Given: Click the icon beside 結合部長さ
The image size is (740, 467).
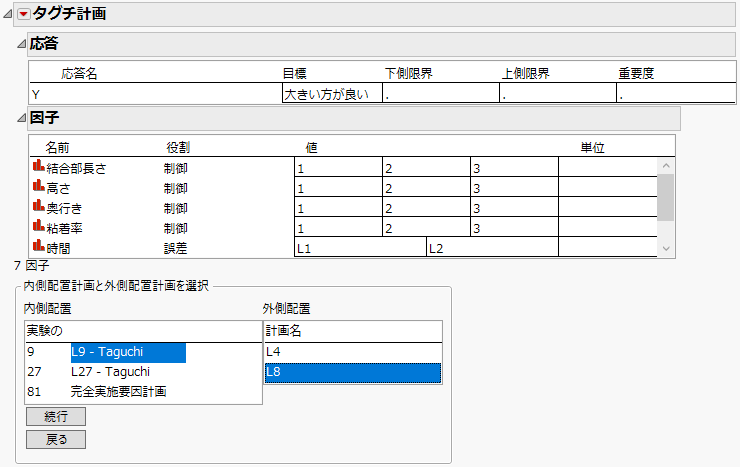Looking at the screenshot, I should [x=39, y=167].
